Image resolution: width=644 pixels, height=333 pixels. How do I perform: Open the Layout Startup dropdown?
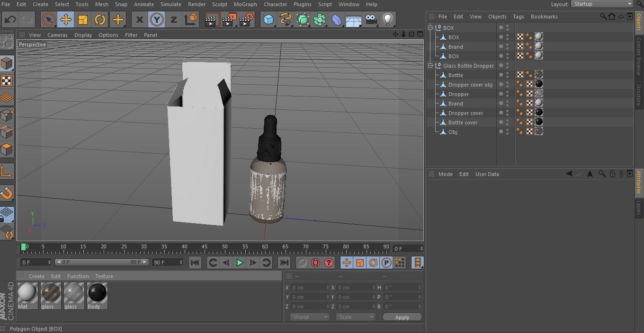(602, 4)
